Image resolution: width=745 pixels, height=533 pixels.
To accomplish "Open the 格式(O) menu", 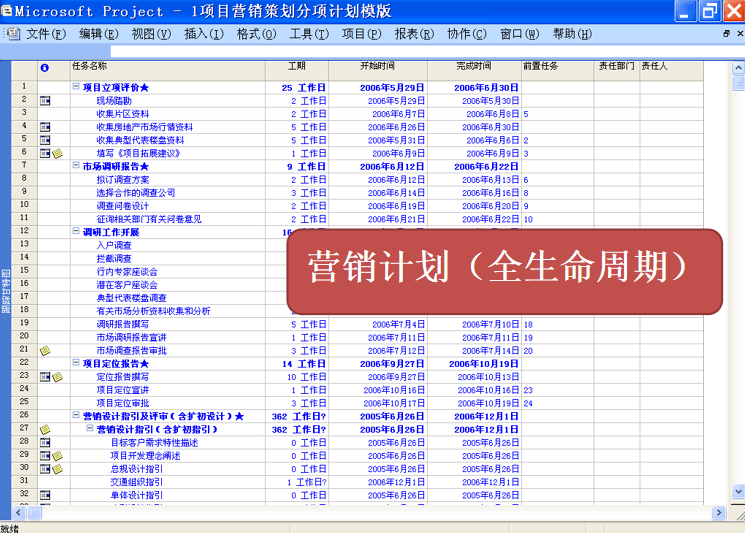I will pyautogui.click(x=257, y=34).
